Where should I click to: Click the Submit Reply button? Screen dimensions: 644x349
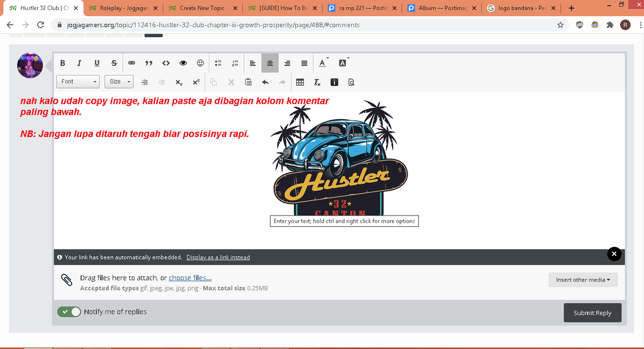[593, 313]
